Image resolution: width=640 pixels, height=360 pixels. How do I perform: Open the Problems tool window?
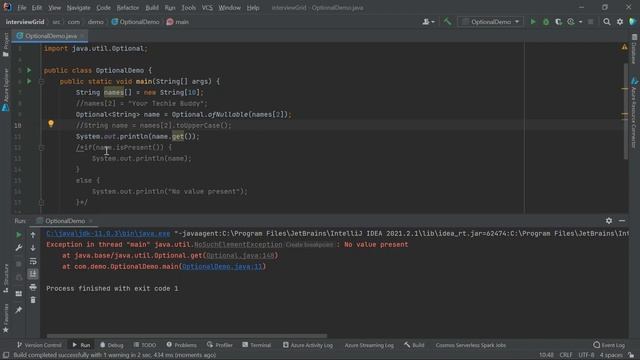(181, 345)
